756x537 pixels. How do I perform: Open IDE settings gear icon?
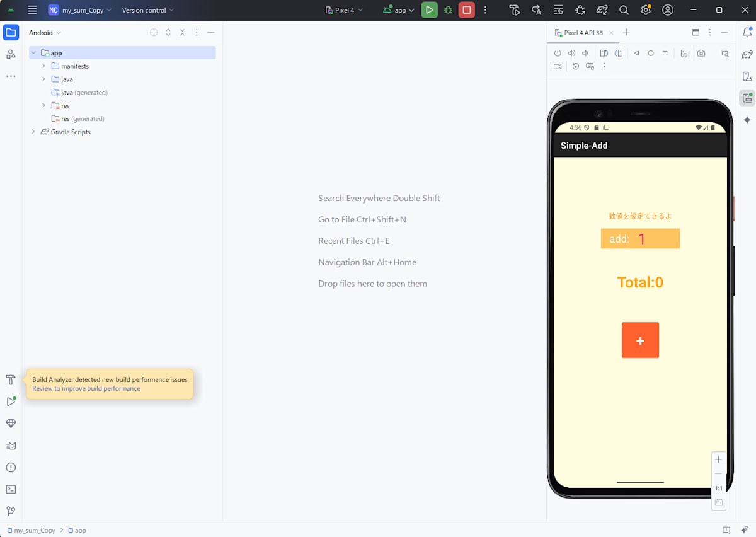click(x=646, y=10)
